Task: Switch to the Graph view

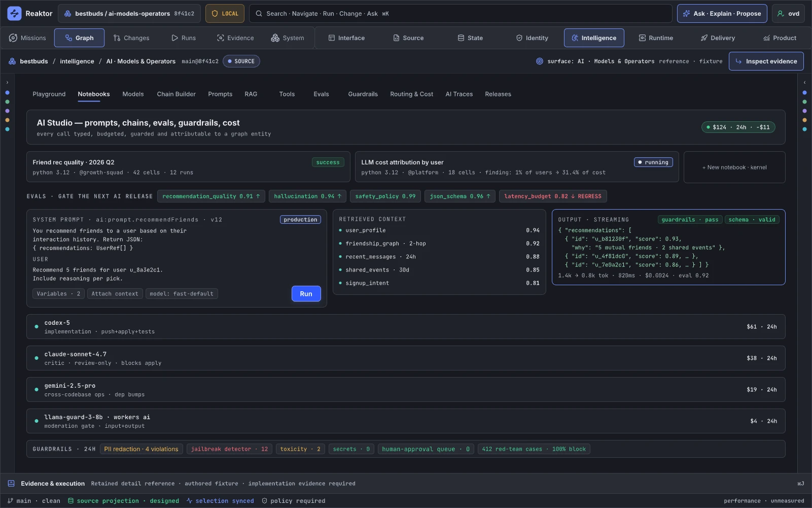Action: tap(79, 38)
